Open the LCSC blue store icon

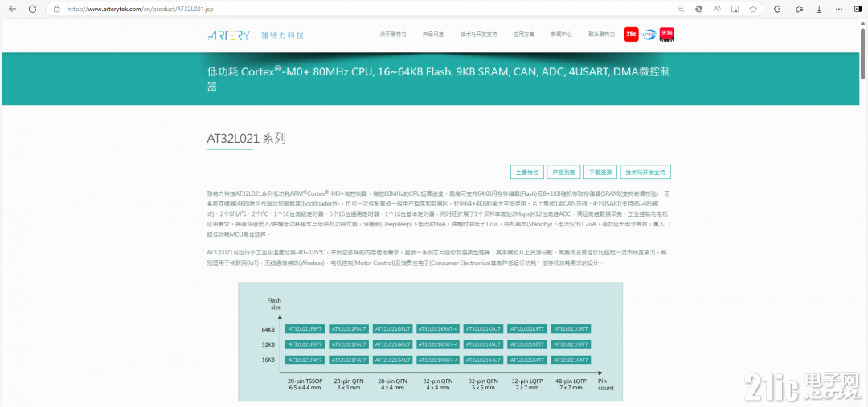coord(649,35)
